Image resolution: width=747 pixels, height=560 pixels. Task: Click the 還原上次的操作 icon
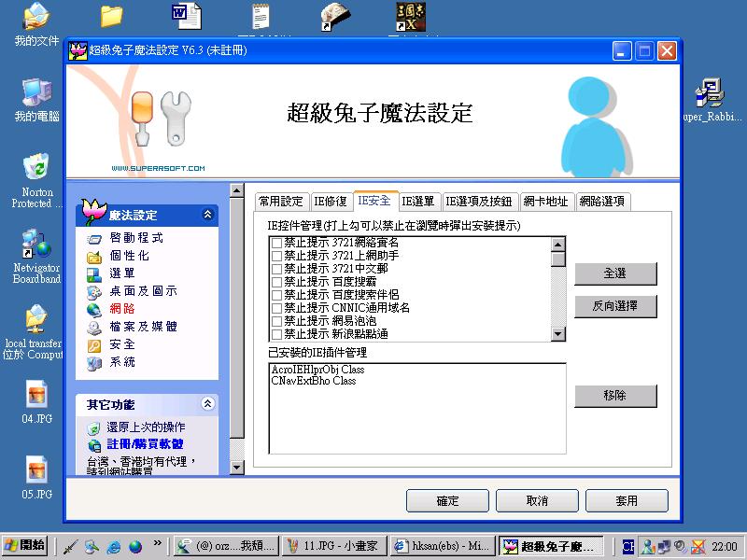coord(94,428)
